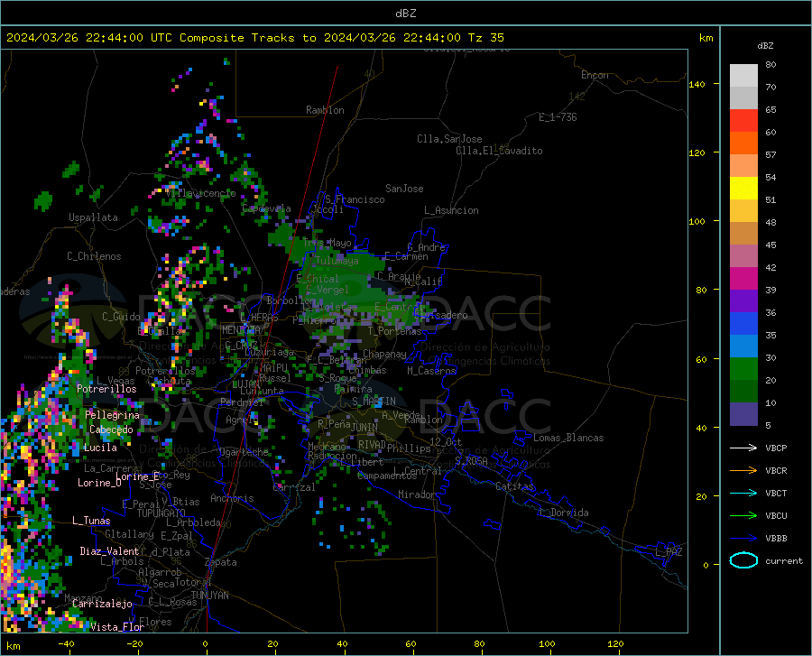Click the S_Francisco label
This screenshot has width=812, height=656.
point(355,199)
